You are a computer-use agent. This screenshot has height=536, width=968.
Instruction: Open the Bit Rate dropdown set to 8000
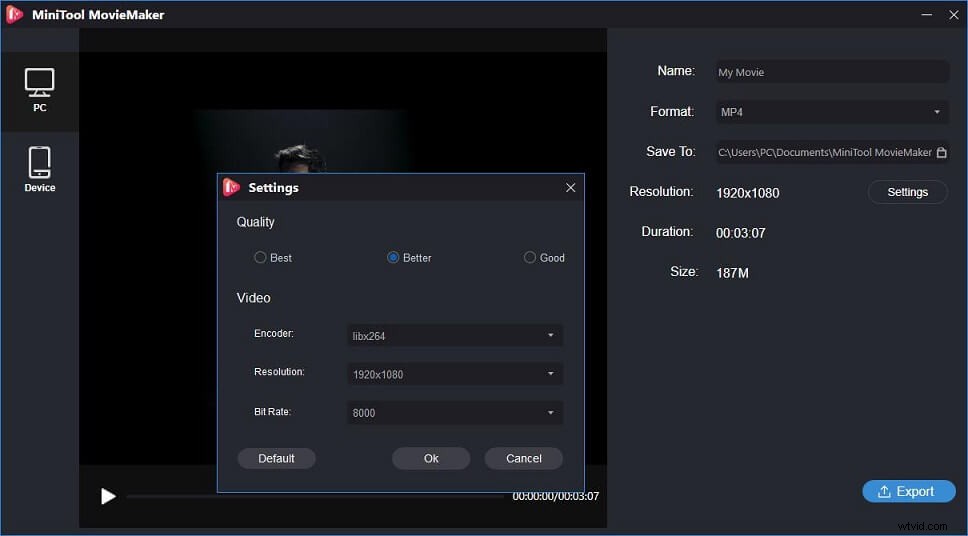click(x=454, y=412)
